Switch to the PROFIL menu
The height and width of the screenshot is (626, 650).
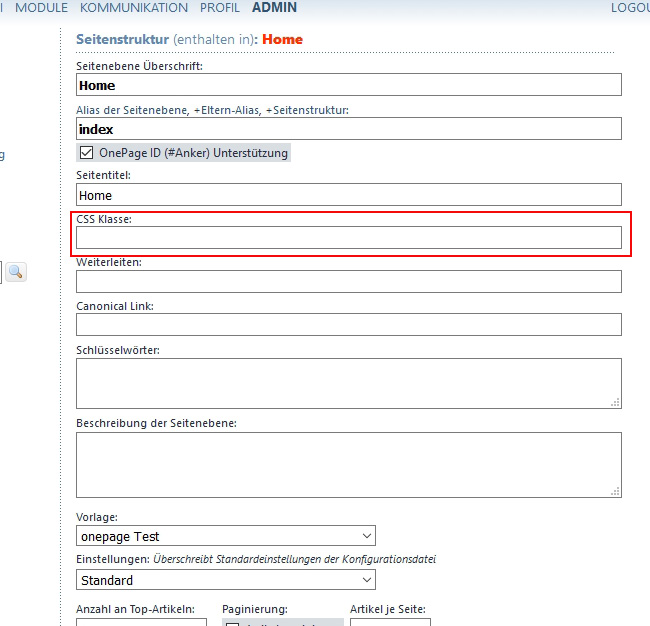point(219,8)
